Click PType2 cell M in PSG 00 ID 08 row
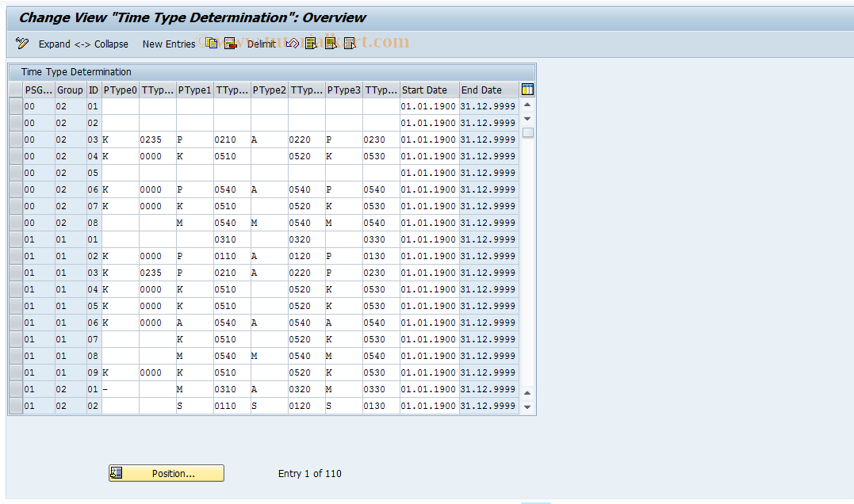The image size is (854, 504). [x=270, y=223]
